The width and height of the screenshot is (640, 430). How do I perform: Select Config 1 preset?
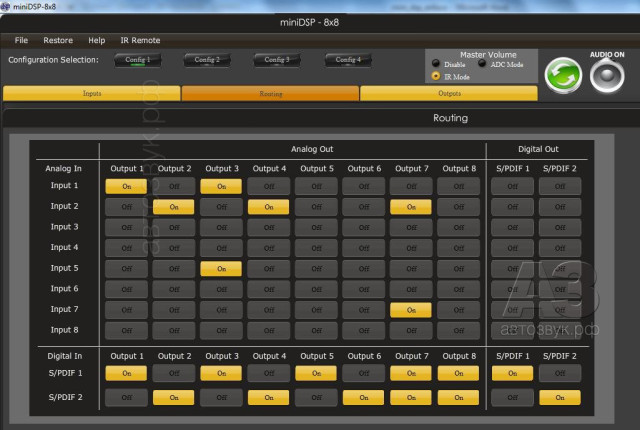[x=138, y=60]
